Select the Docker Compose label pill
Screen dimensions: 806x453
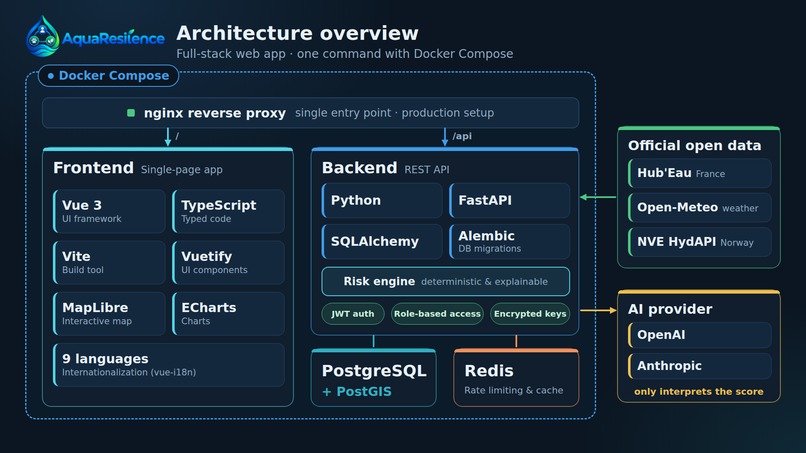(x=108, y=76)
